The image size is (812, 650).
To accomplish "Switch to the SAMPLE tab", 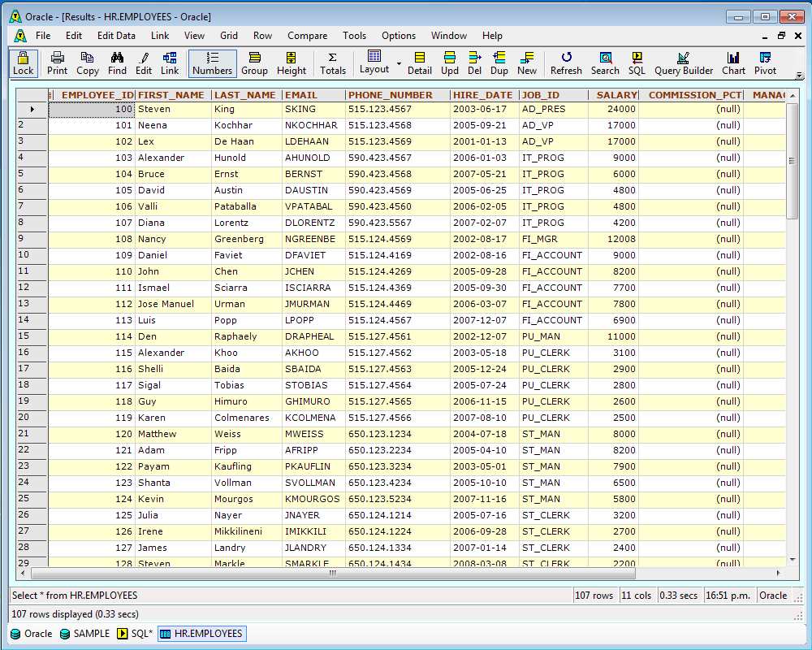I will [x=85, y=634].
